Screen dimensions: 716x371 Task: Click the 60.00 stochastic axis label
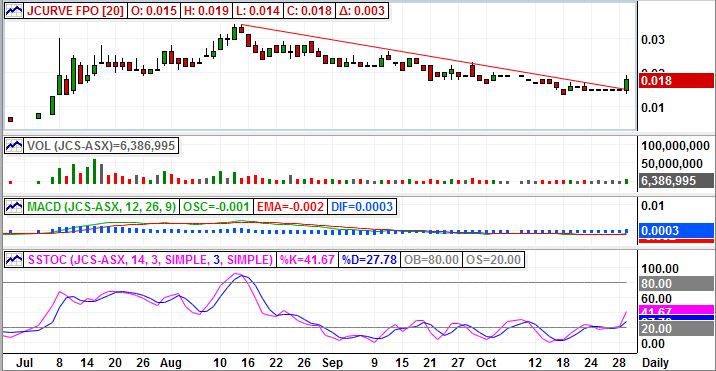(657, 298)
